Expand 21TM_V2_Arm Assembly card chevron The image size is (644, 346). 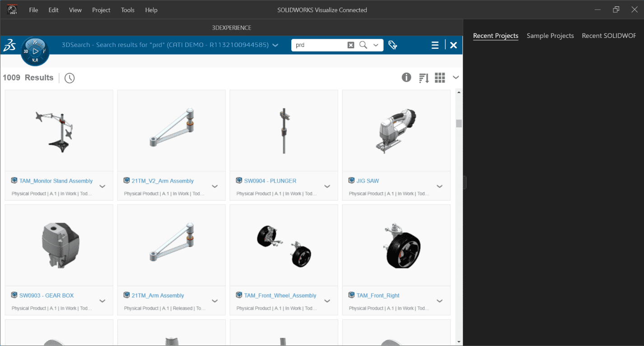click(x=215, y=187)
